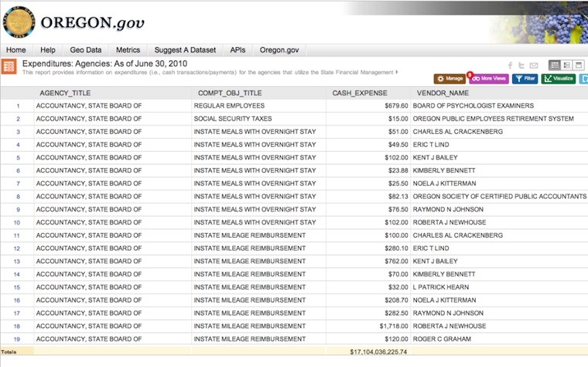The height and width of the screenshot is (367, 588).
Task: Open Metrics menu item
Action: pos(128,50)
